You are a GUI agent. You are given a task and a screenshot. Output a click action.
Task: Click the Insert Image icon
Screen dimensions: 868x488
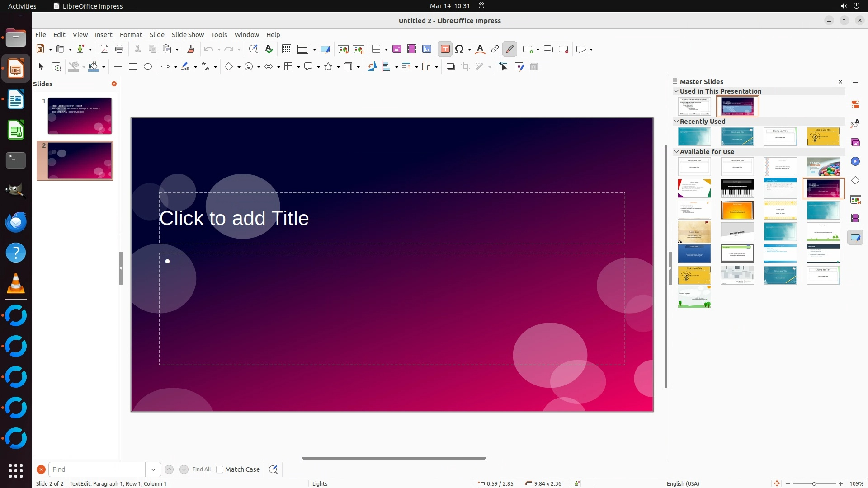396,49
